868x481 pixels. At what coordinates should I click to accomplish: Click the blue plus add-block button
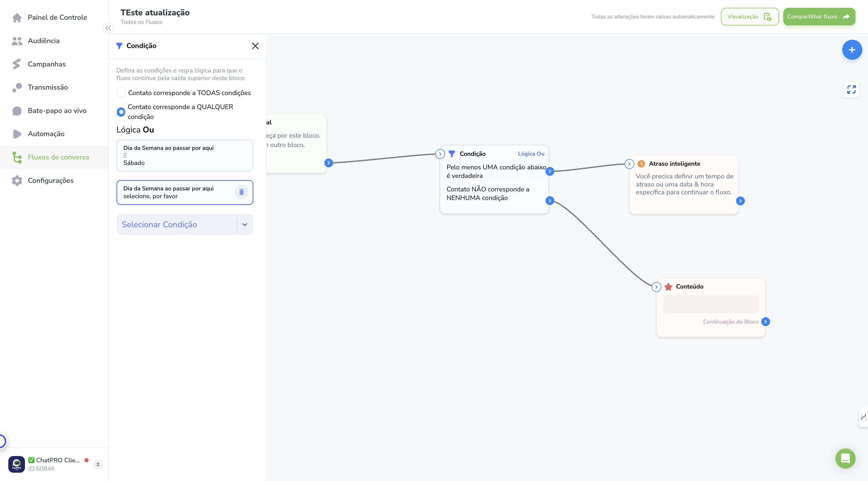[x=852, y=50]
